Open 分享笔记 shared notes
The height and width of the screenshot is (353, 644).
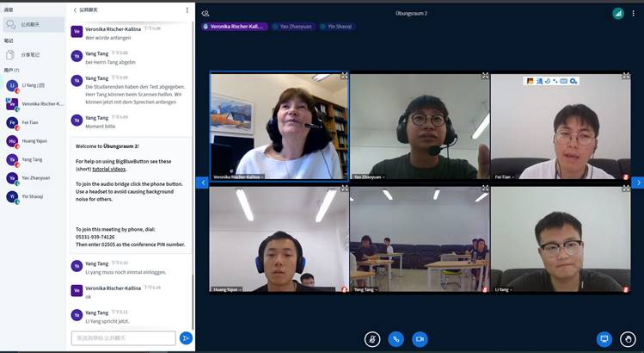(x=33, y=54)
